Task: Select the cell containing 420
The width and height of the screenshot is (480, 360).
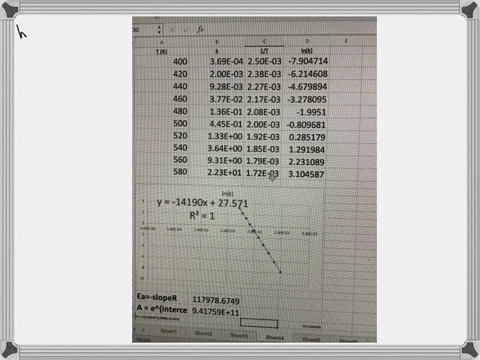Action: 180,74
